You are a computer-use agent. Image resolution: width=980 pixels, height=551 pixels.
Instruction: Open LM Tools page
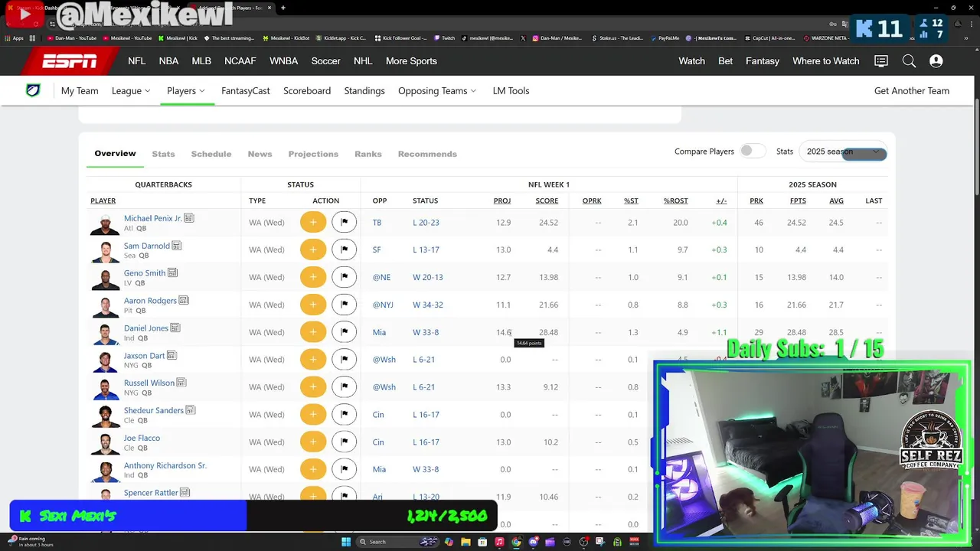pos(511,90)
